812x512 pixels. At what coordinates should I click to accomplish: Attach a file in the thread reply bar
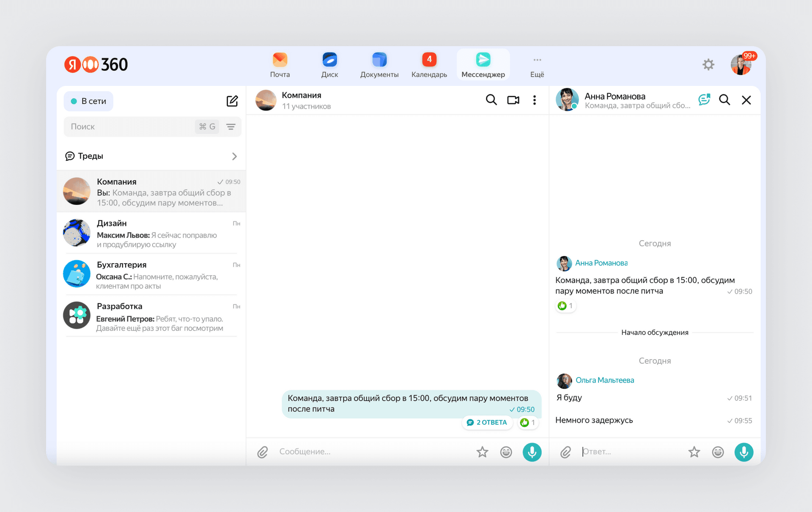[566, 452]
